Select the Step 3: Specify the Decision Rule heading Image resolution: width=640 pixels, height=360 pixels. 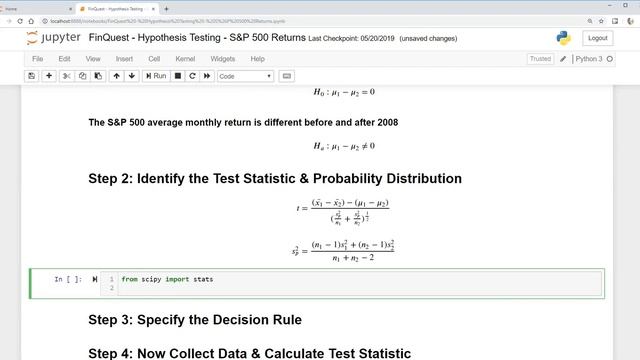click(195, 320)
